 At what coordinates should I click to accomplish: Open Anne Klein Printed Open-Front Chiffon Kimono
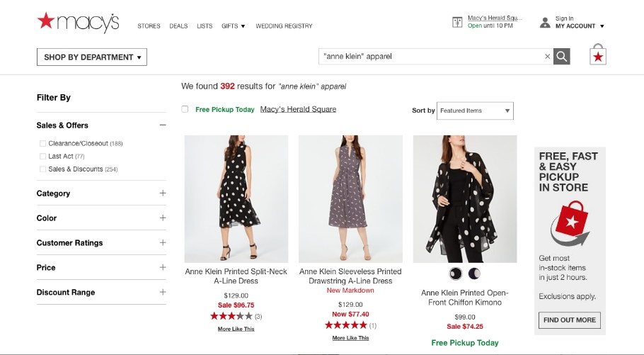464,298
